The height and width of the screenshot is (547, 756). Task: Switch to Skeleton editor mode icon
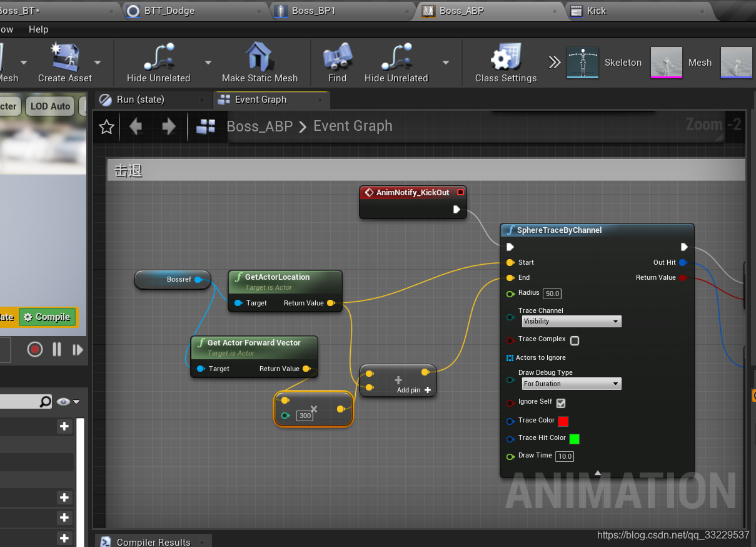coord(583,63)
